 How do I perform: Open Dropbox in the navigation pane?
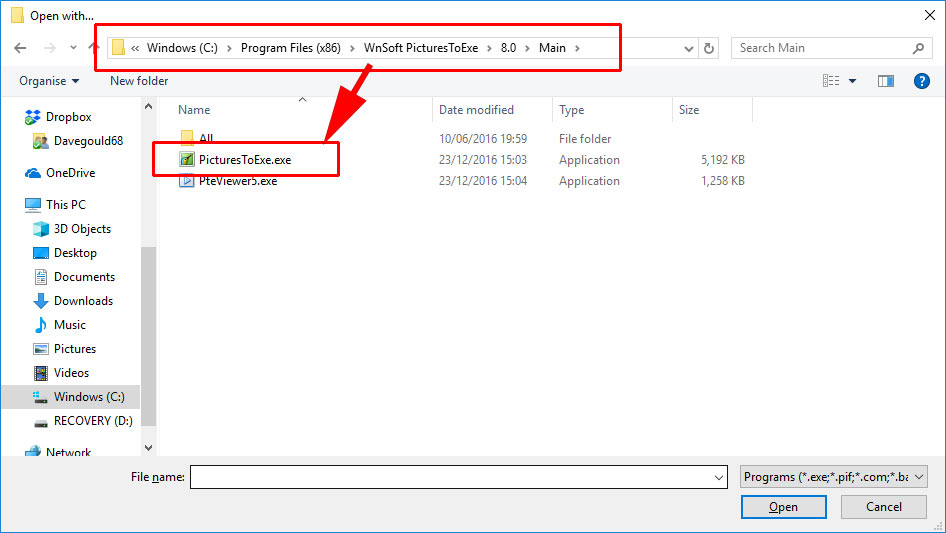[x=69, y=117]
